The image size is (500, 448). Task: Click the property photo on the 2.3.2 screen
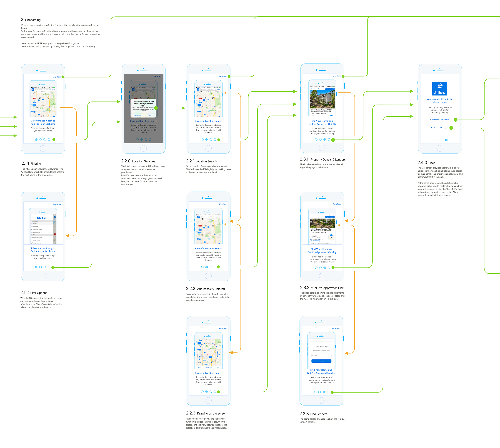tap(322, 223)
